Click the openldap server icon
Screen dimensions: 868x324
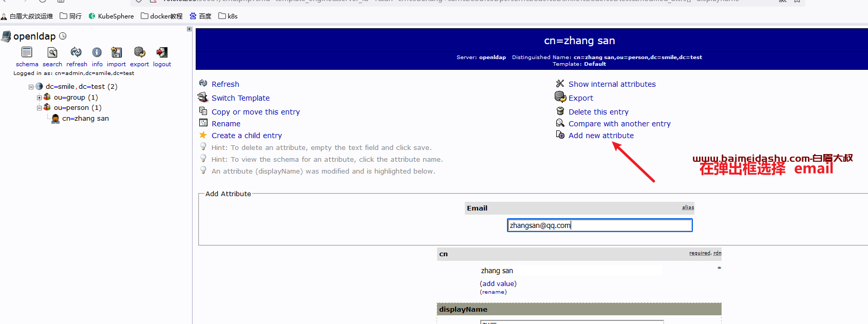click(x=6, y=36)
